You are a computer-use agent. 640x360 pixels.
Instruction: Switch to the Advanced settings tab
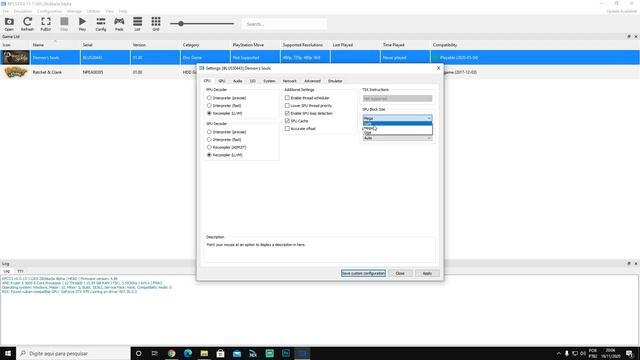click(x=312, y=81)
